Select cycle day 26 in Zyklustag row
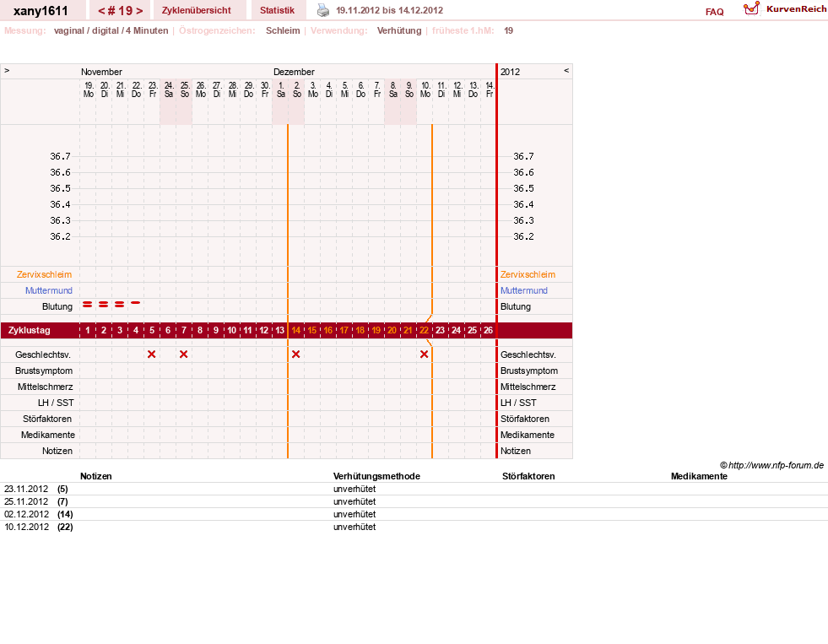Screen dimensions: 828x644 point(488,331)
